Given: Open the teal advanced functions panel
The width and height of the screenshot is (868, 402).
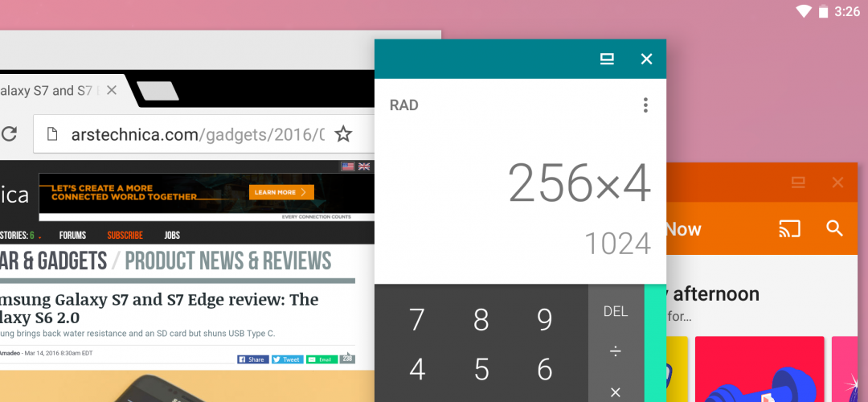Looking at the screenshot, I should pos(655,343).
